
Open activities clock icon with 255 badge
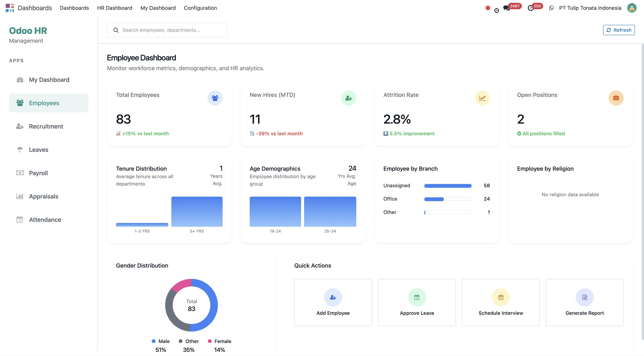point(530,8)
